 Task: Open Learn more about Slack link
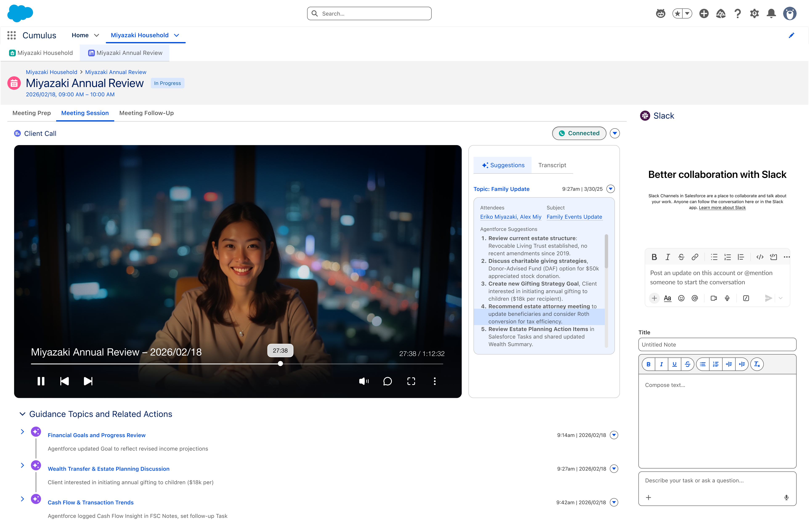pyautogui.click(x=722, y=208)
